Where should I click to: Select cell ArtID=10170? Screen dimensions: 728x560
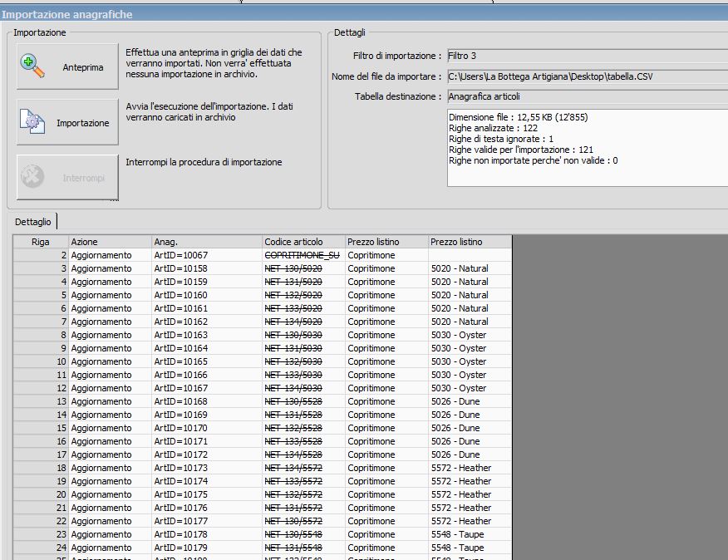[x=207, y=428]
